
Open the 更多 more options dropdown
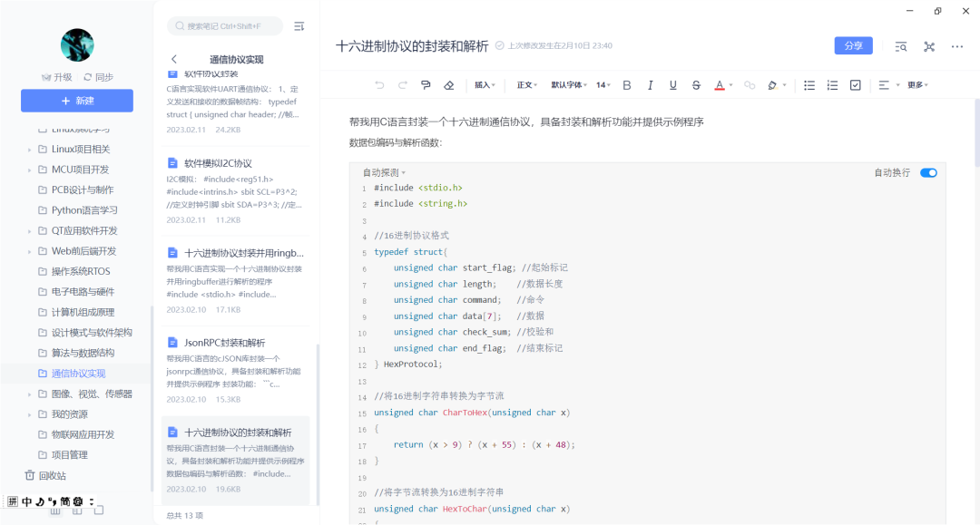pos(918,85)
